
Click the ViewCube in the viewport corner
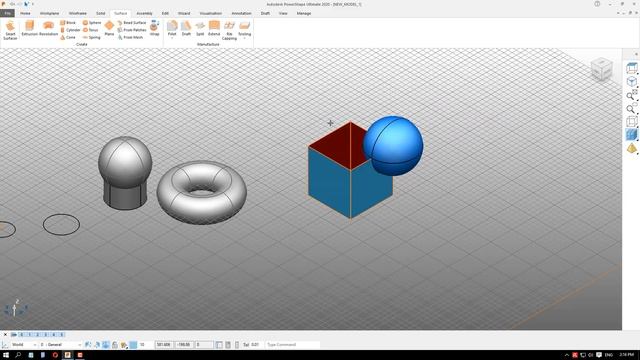tap(601, 69)
